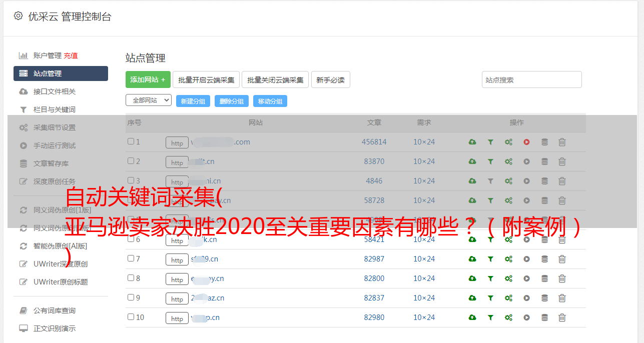Open the 全部网站 group dropdown
This screenshot has width=644, height=343.
149,100
